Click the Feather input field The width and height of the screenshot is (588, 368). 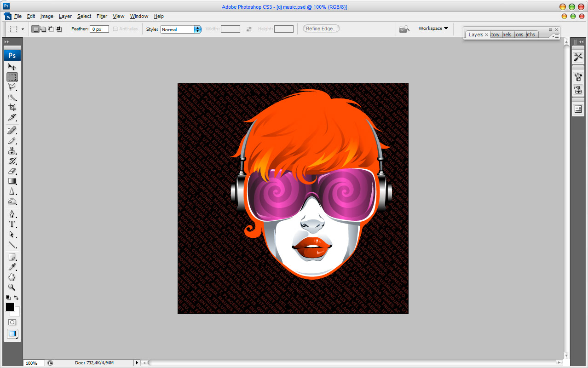pos(99,29)
